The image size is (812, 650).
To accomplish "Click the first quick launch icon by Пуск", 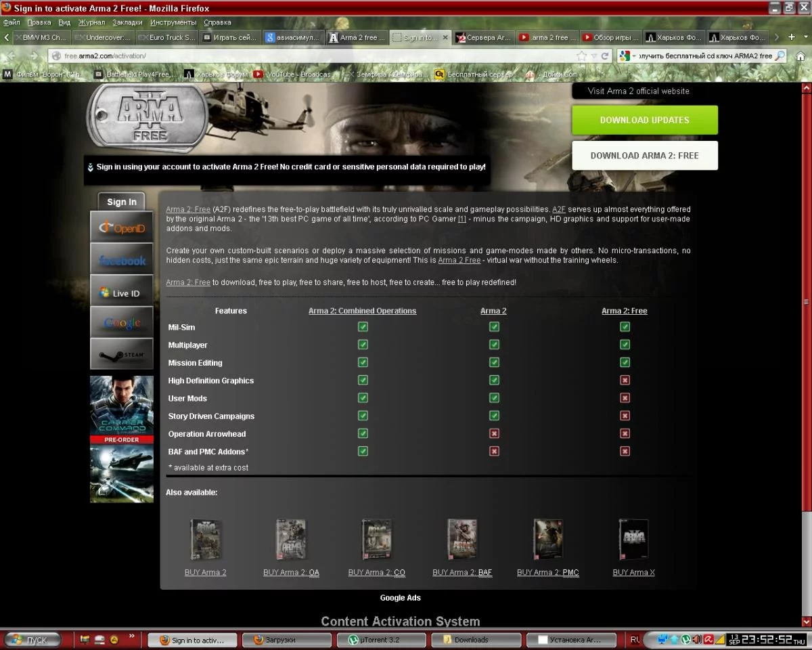I will pos(85,639).
